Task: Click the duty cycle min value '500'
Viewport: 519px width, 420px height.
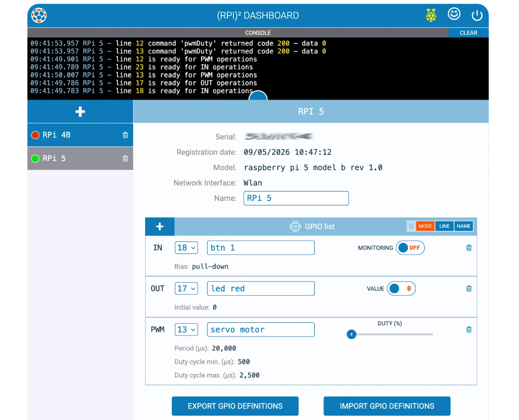Action: coord(244,362)
